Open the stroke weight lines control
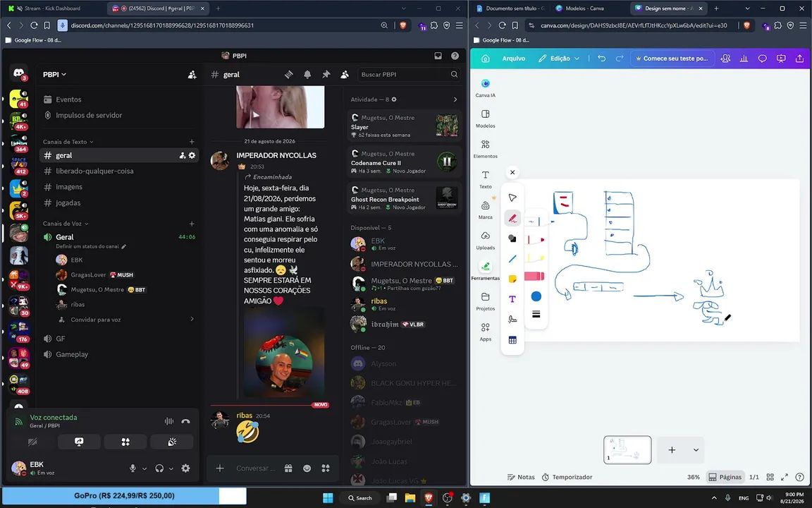Screen dimensions: 812x508 (x=536, y=314)
